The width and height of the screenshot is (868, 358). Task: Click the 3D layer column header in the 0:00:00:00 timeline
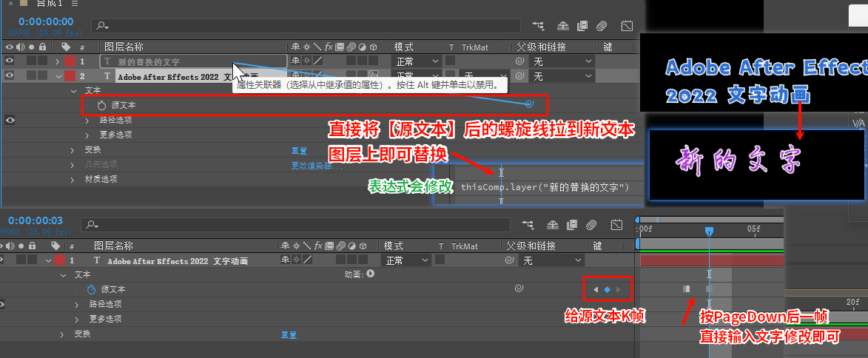(x=373, y=47)
